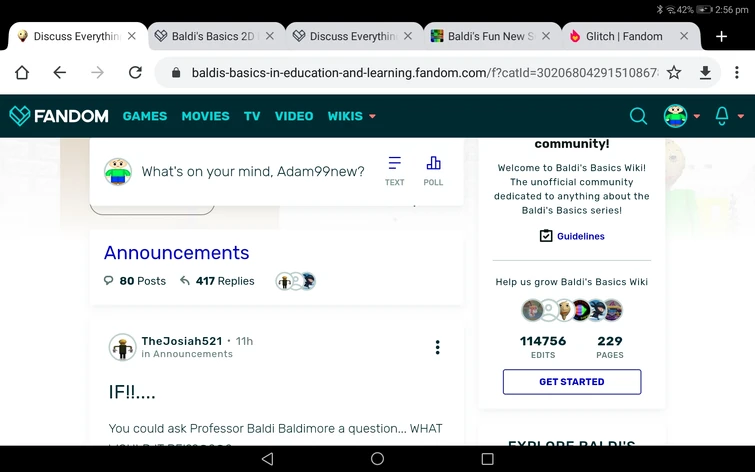
Task: Click the site lock icon in address bar
Action: [176, 73]
